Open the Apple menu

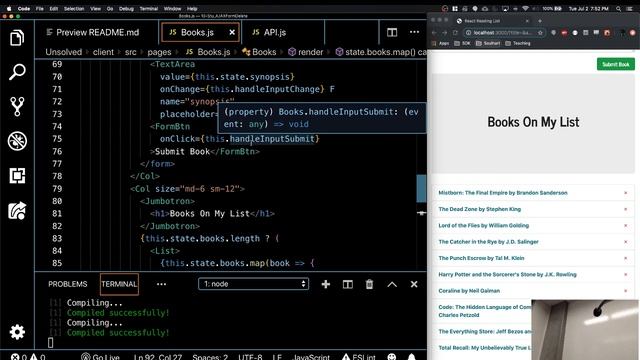pos(9,8)
